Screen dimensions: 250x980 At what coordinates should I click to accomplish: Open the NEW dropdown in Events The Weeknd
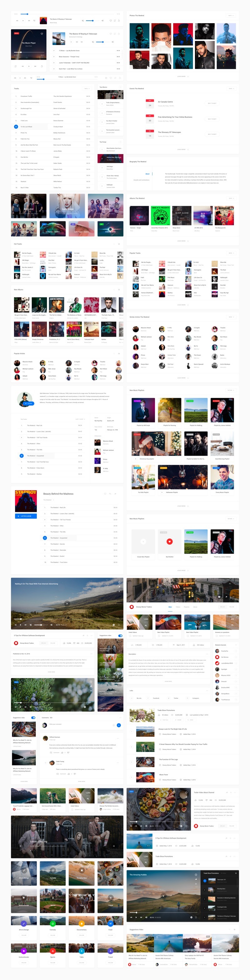(x=231, y=89)
